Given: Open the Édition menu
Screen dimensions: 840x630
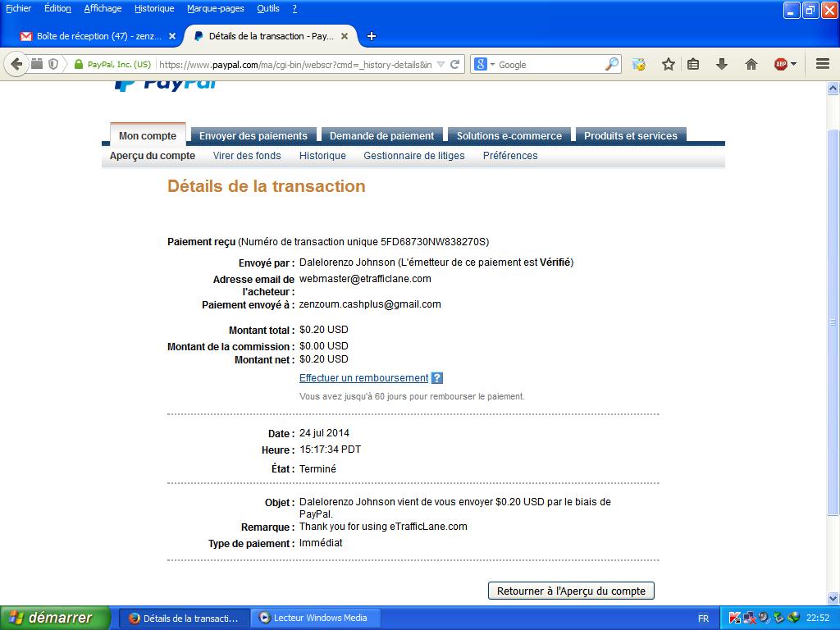Looking at the screenshot, I should [x=58, y=8].
